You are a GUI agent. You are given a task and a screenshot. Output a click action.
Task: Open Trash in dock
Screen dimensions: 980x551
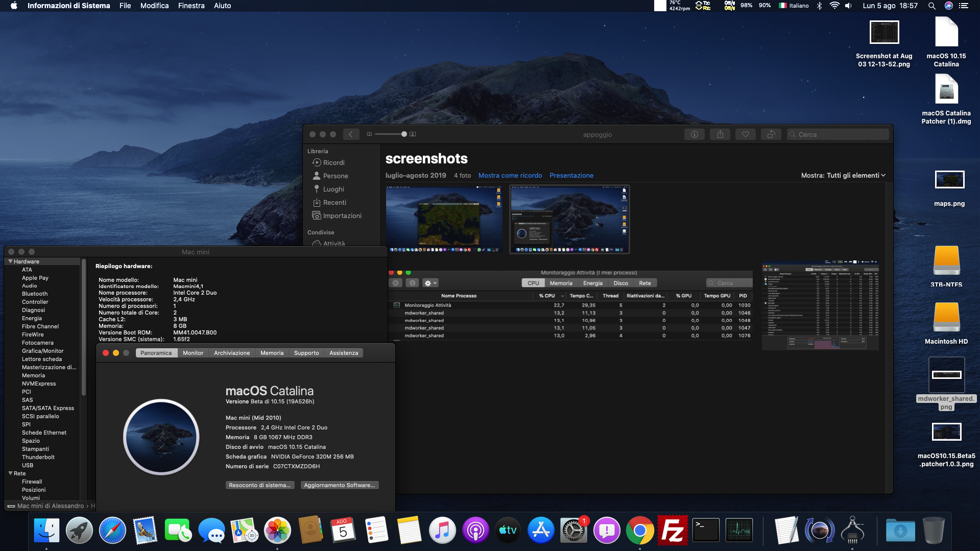[x=933, y=531]
